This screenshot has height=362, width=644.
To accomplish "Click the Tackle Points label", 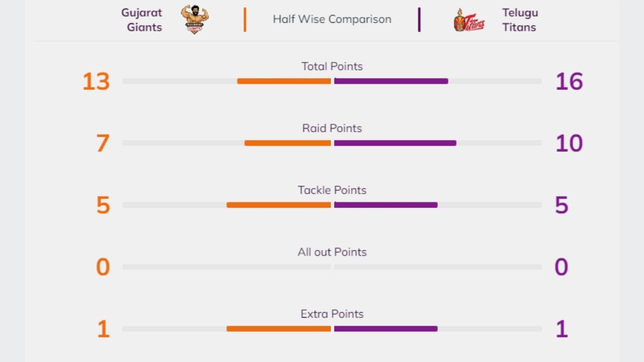I will coord(332,190).
